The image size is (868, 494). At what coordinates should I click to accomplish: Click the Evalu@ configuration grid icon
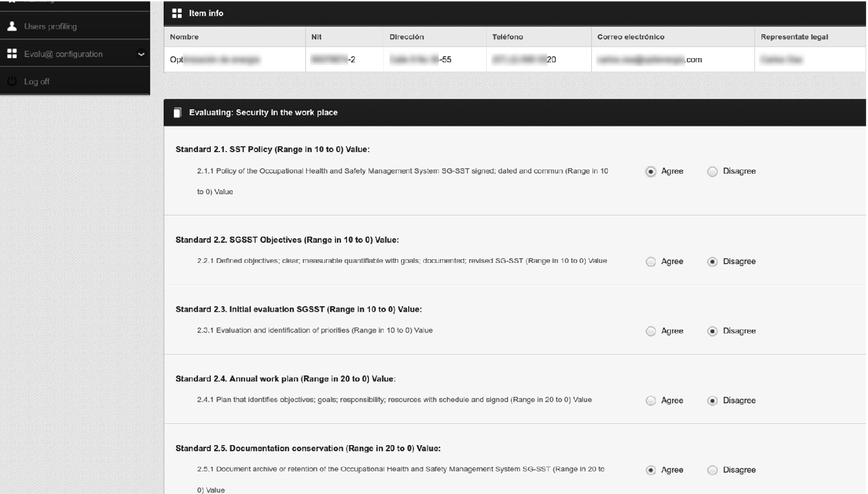[12, 54]
